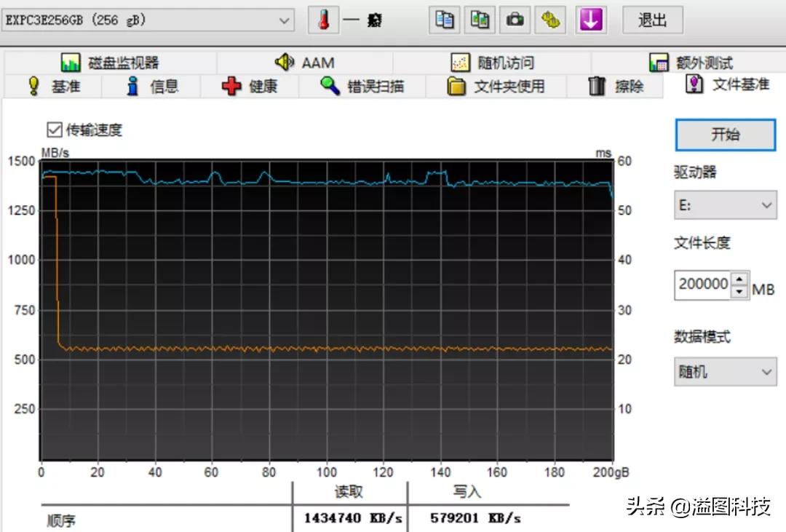The width and height of the screenshot is (786, 532).
Task: Open the 错误扫描 magnifier tab
Action: pyautogui.click(x=362, y=87)
